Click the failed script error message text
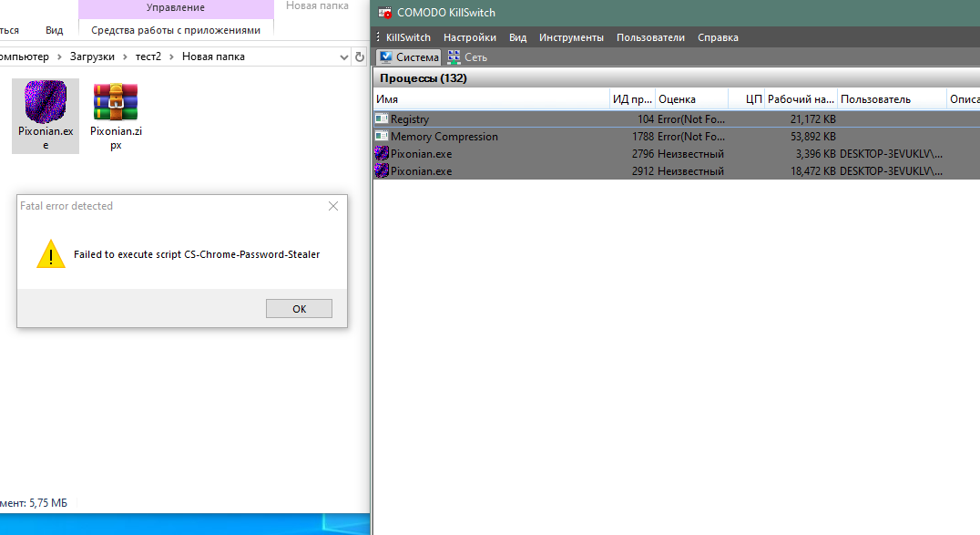Image resolution: width=980 pixels, height=535 pixels. click(x=197, y=254)
